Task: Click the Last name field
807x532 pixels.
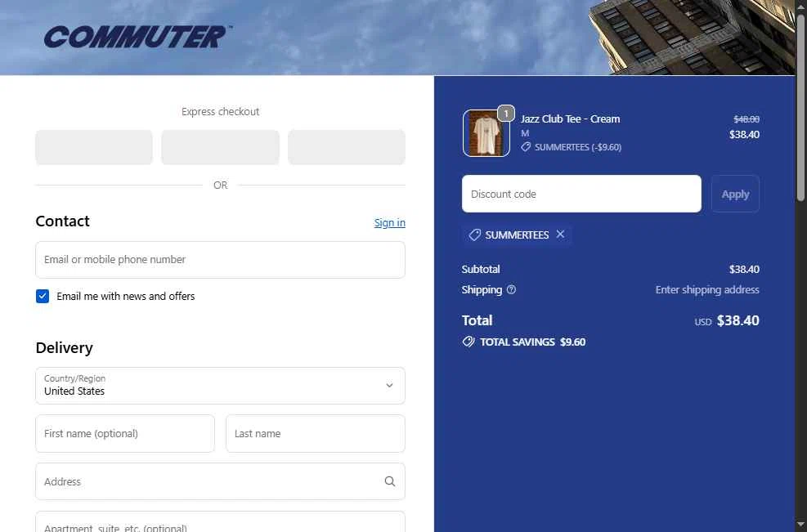Action: [x=316, y=434]
